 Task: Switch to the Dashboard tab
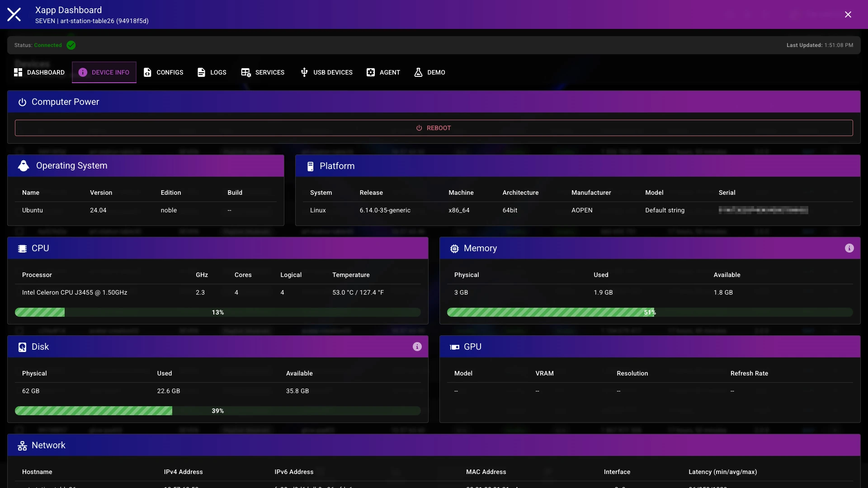(39, 72)
